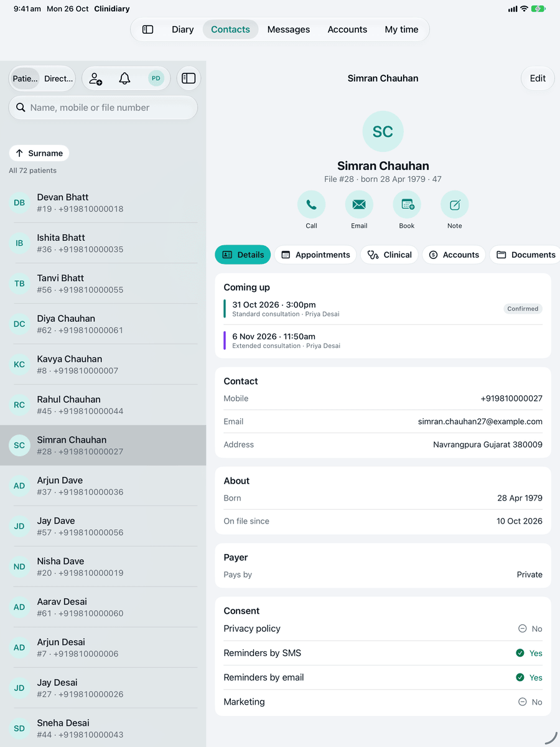Open the PD user profile avatar

pyautogui.click(x=156, y=78)
